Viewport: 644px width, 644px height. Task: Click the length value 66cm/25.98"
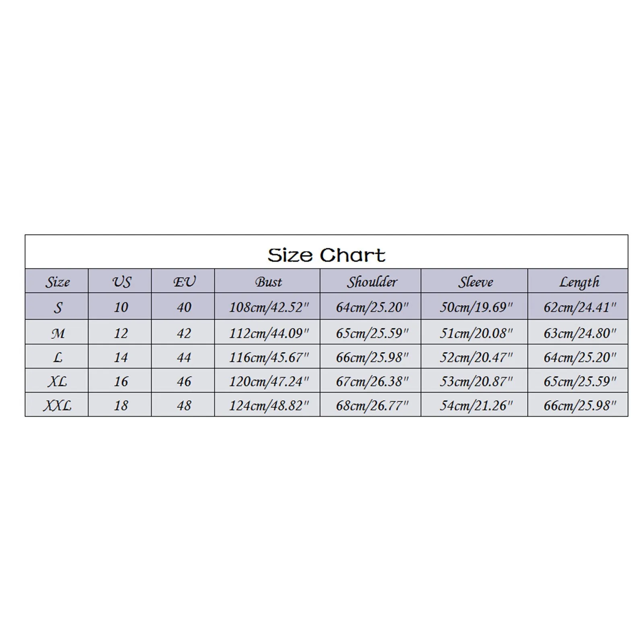(580, 405)
